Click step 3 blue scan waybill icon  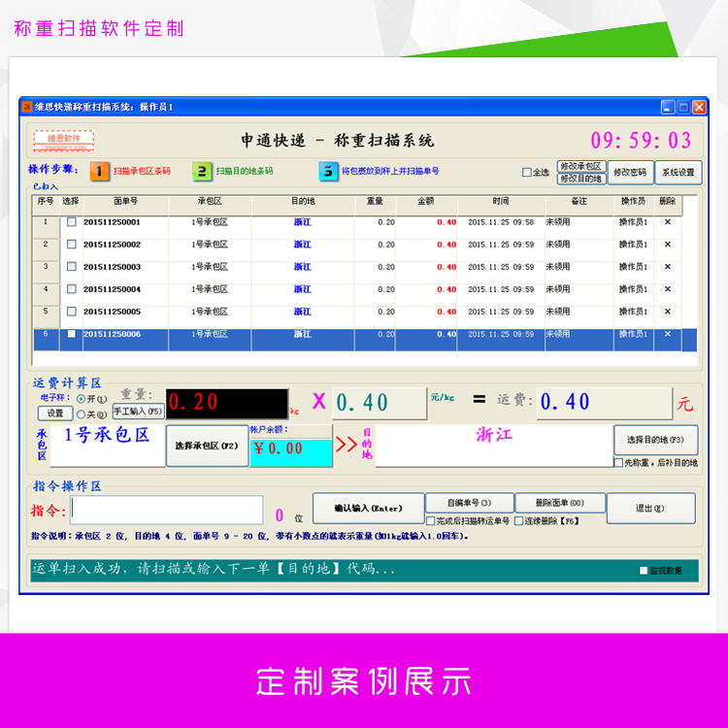coord(328,171)
